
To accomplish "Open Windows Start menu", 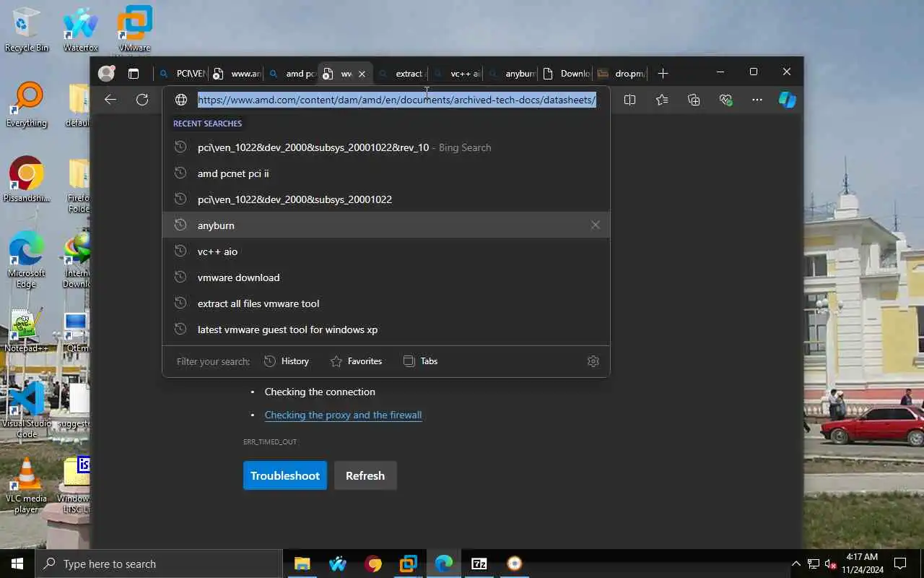I will click(x=17, y=564).
